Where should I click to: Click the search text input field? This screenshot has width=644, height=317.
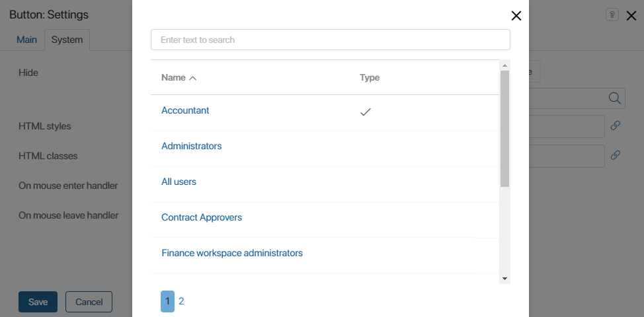click(x=330, y=40)
